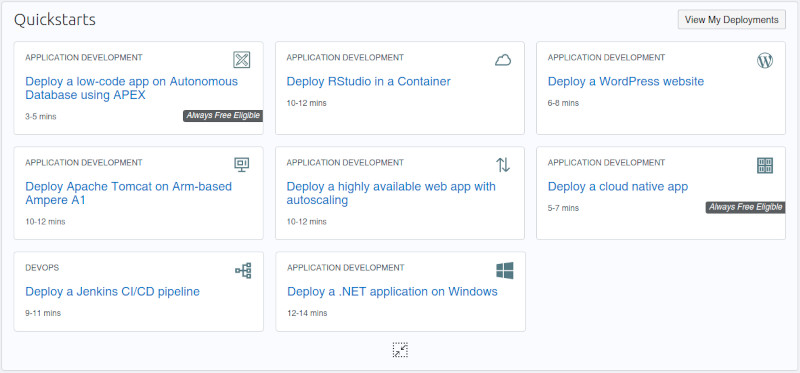Click APPLICATION DEVELOPMENT label on RStudio card
This screenshot has height=373, width=800.
pos(345,58)
